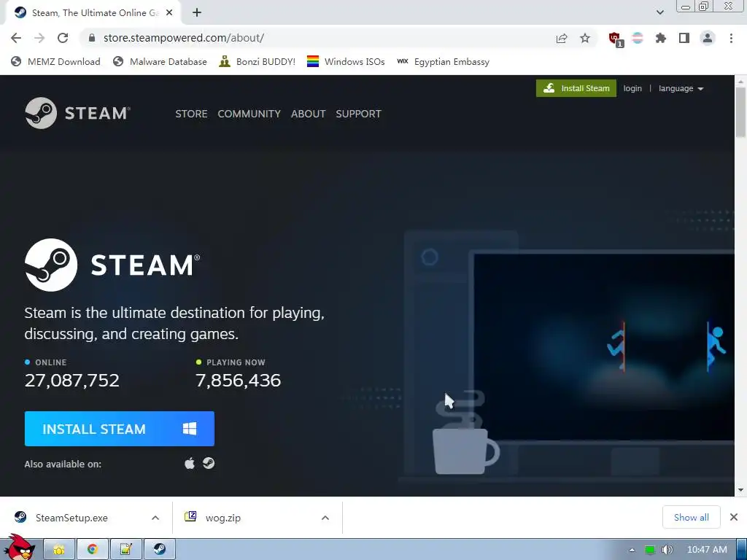Bookmark this page with the star icon

pos(585,38)
